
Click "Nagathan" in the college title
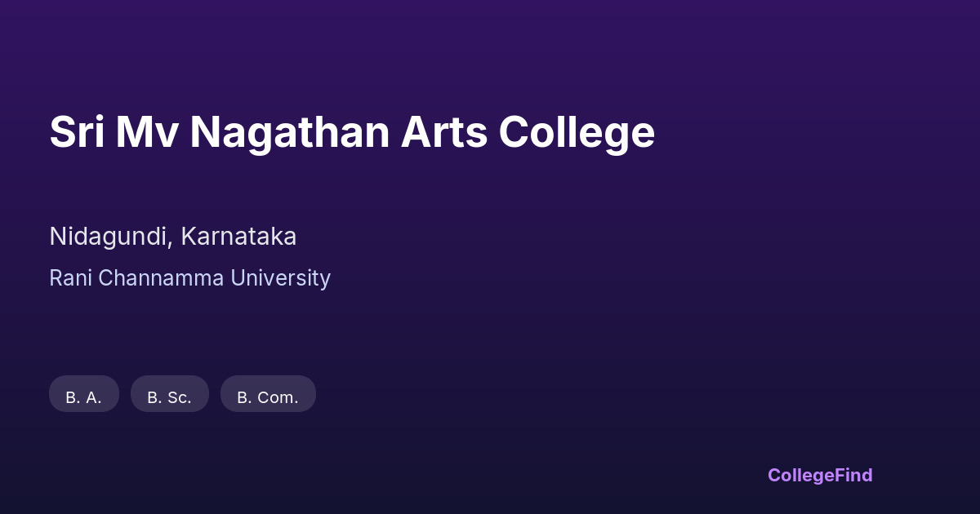(x=289, y=132)
